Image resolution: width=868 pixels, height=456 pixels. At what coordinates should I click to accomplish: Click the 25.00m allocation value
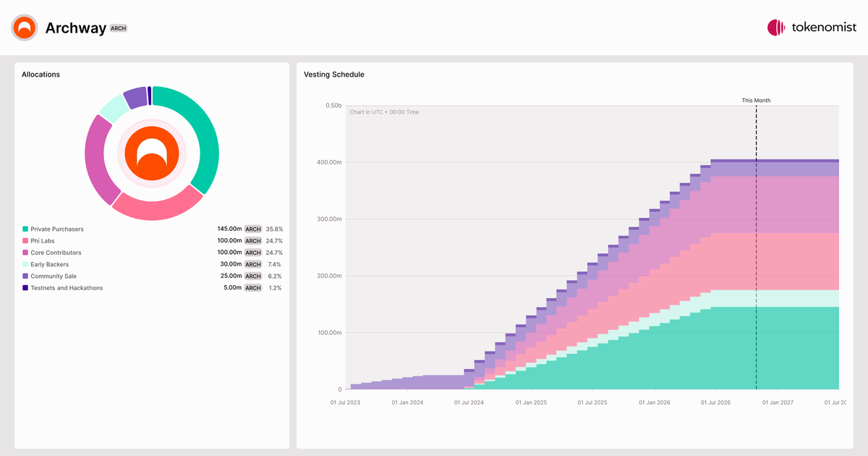231,276
